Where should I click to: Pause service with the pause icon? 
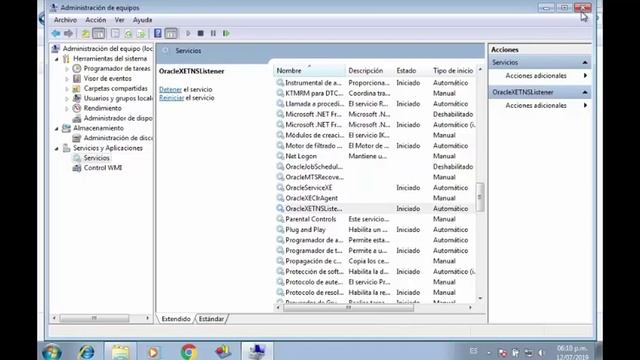coord(213,33)
